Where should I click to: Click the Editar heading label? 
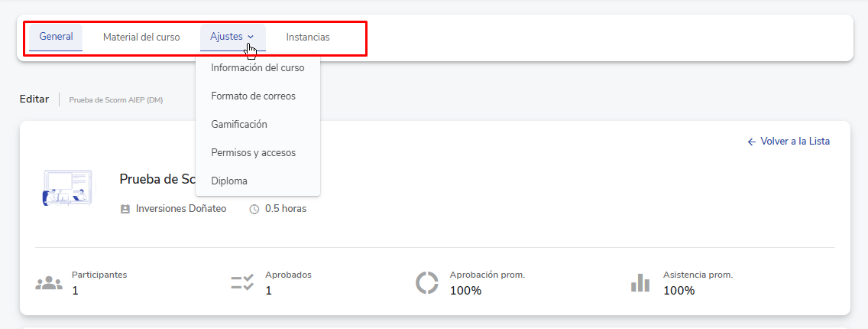pos(34,99)
